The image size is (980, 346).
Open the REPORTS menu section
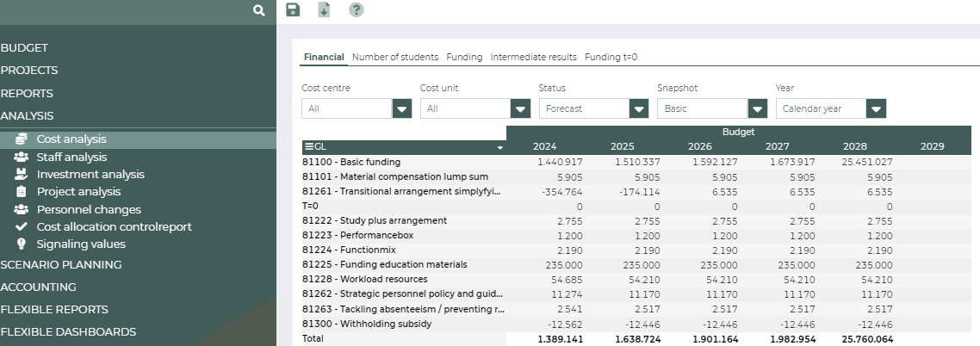(x=26, y=94)
